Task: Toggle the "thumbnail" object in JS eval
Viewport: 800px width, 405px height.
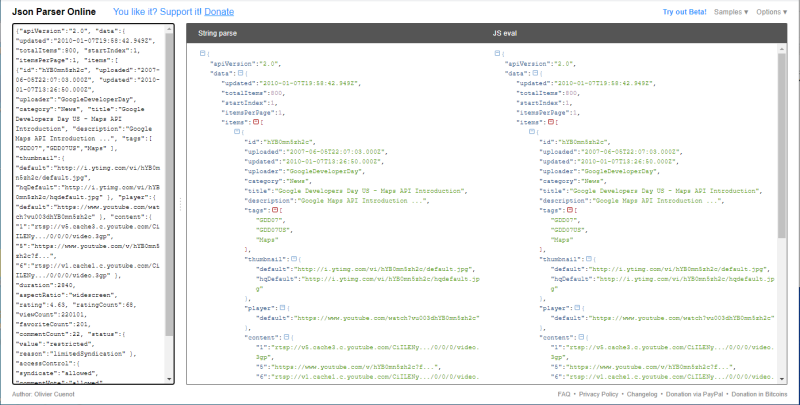Action: pos(587,257)
